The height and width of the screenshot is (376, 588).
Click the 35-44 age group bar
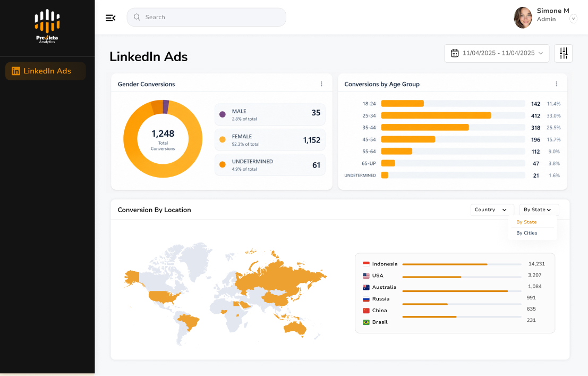tap(425, 127)
